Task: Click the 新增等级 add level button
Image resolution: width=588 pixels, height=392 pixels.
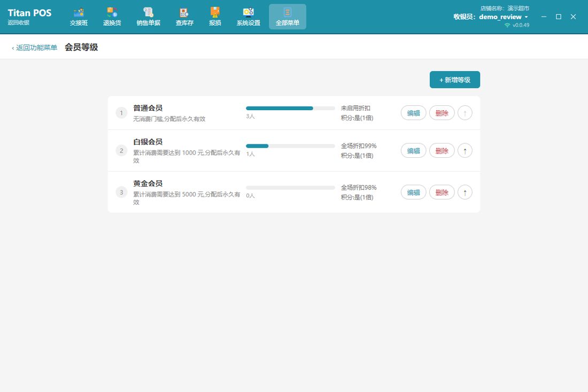Action: coord(455,80)
